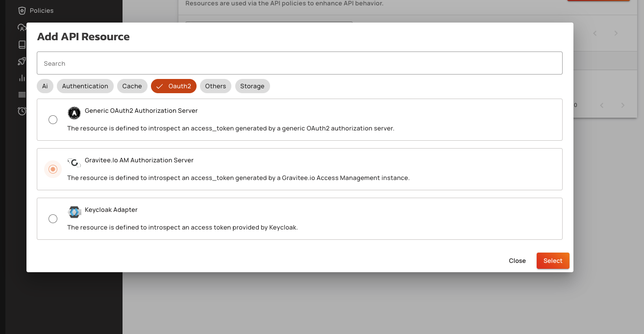The height and width of the screenshot is (334, 644).
Task: Click the book icon in the sidebar
Action: (22, 45)
